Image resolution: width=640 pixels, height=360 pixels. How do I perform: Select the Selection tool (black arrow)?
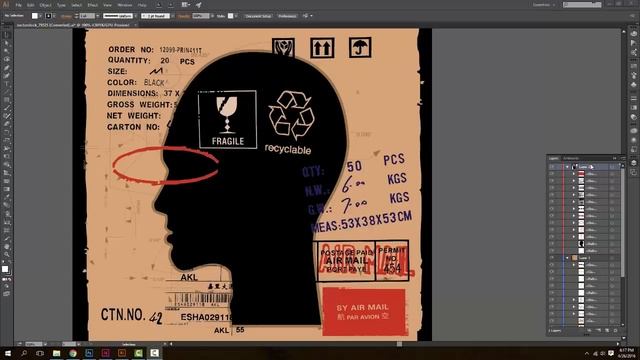[7, 35]
